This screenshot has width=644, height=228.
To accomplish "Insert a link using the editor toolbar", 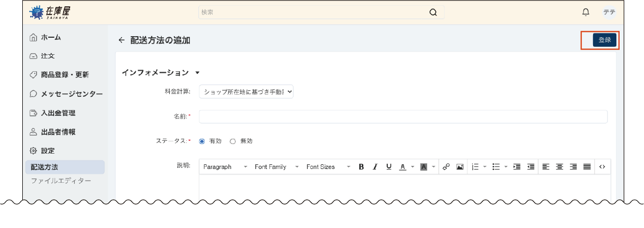I will tap(446, 167).
